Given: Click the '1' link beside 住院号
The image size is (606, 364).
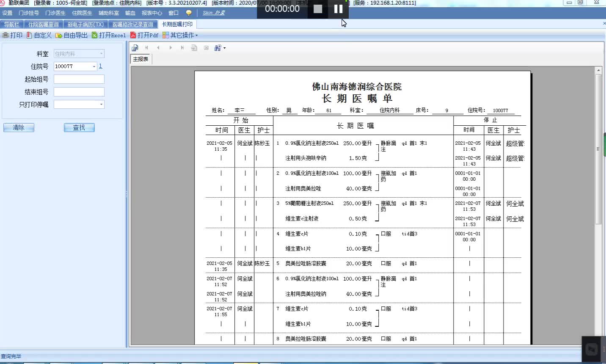Looking at the screenshot, I should 100,66.
